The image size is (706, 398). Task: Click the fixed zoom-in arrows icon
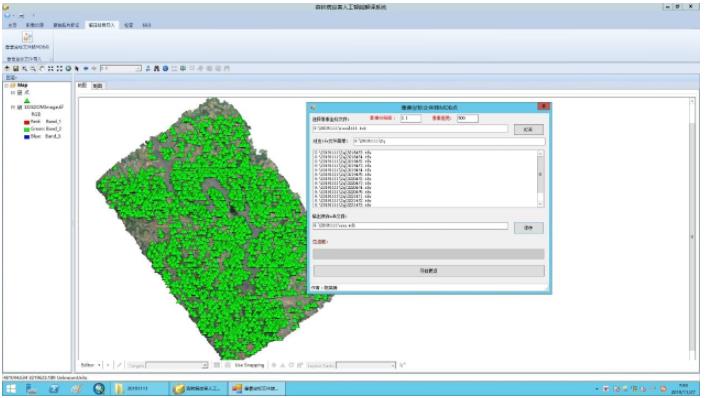coord(50,68)
